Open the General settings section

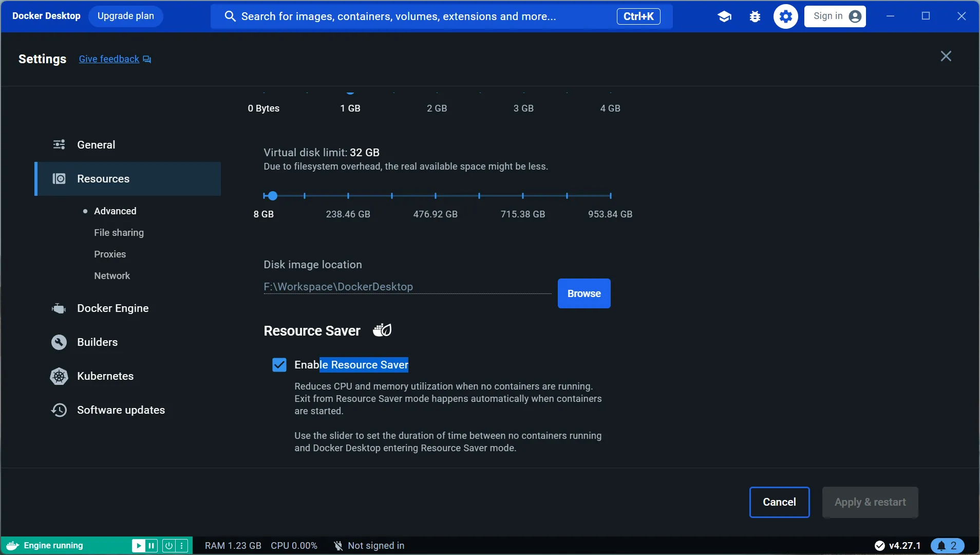point(127,145)
